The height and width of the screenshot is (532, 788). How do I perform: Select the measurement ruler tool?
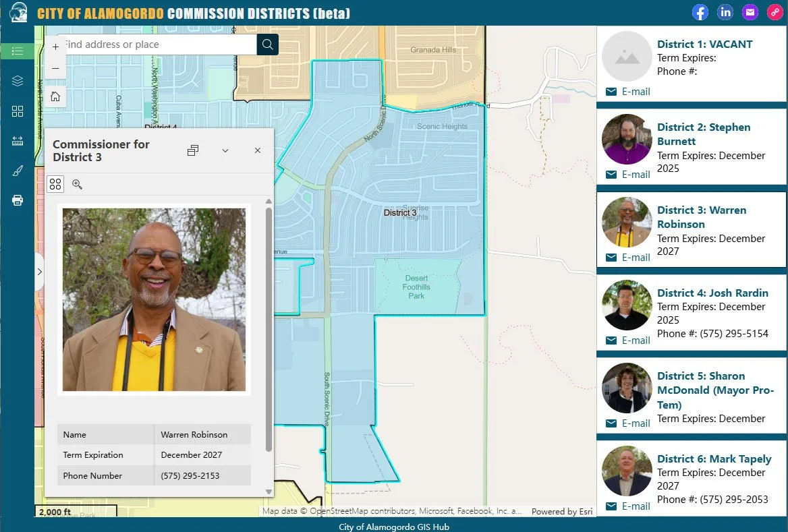click(x=17, y=141)
